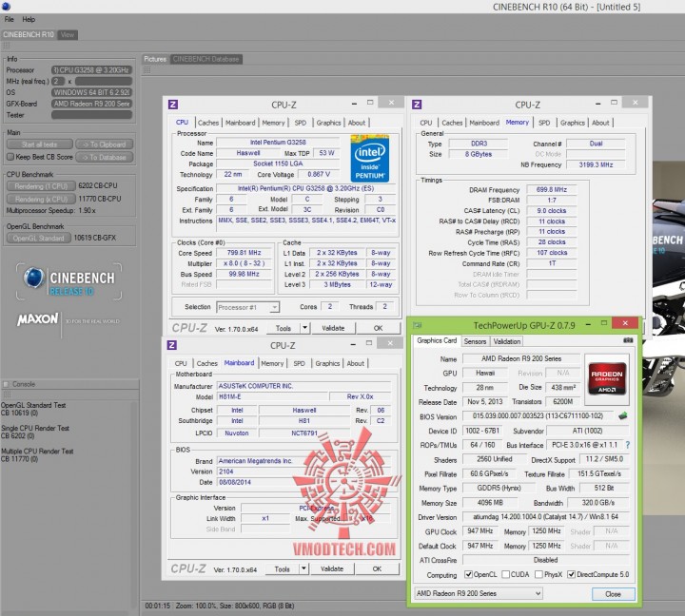Viewport: 685px width, 616px height.
Task: Click the Console panel header icon
Action: click(6, 384)
